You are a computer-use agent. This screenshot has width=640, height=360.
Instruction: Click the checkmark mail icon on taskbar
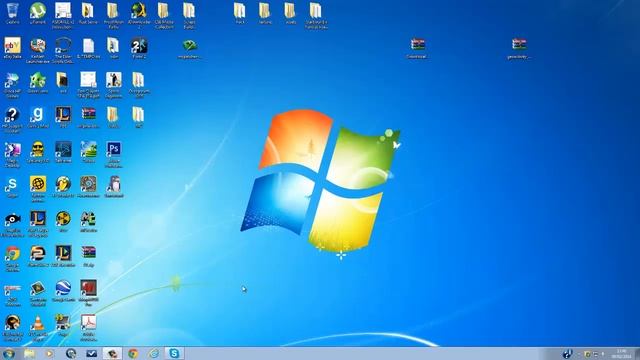(x=91, y=353)
